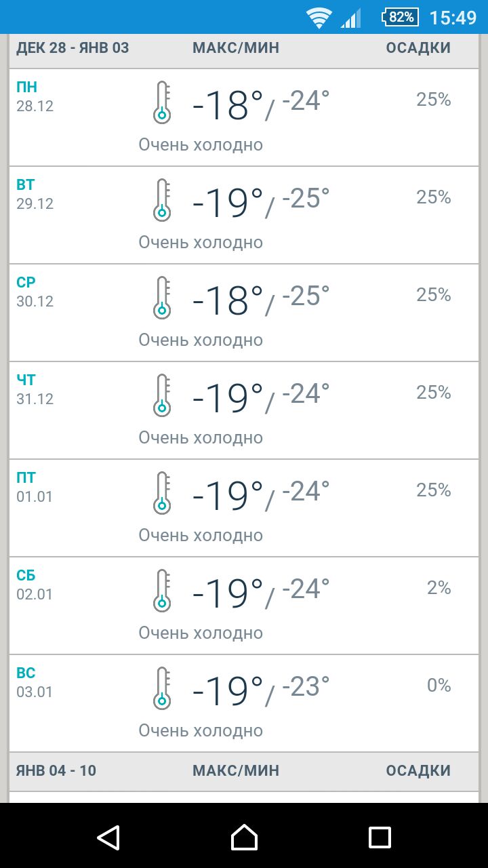Tap the battery 82% indicator
Viewport: 488px width, 868px height.
(401, 18)
